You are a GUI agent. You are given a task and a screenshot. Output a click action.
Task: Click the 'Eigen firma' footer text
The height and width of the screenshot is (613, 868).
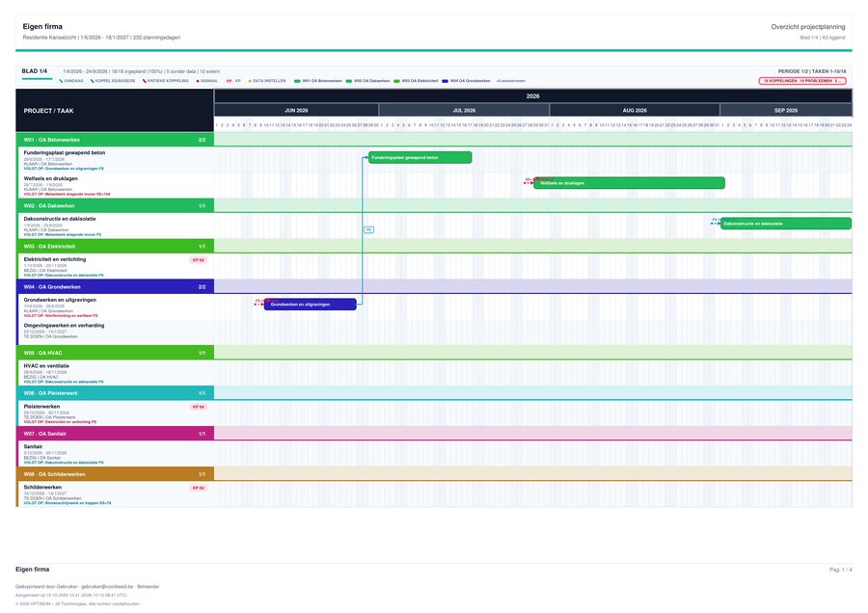pos(32,570)
